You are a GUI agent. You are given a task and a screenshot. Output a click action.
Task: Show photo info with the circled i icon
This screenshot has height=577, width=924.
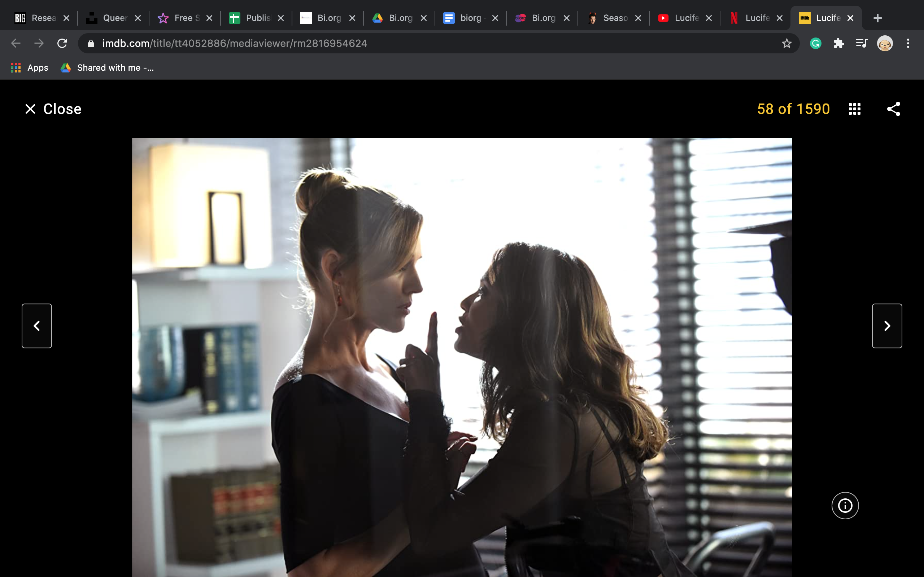[845, 506]
